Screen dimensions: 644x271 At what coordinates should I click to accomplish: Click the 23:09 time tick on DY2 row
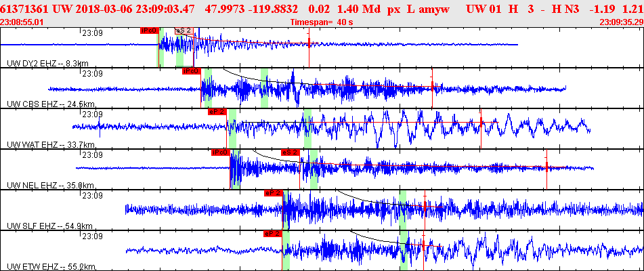[x=92, y=33]
